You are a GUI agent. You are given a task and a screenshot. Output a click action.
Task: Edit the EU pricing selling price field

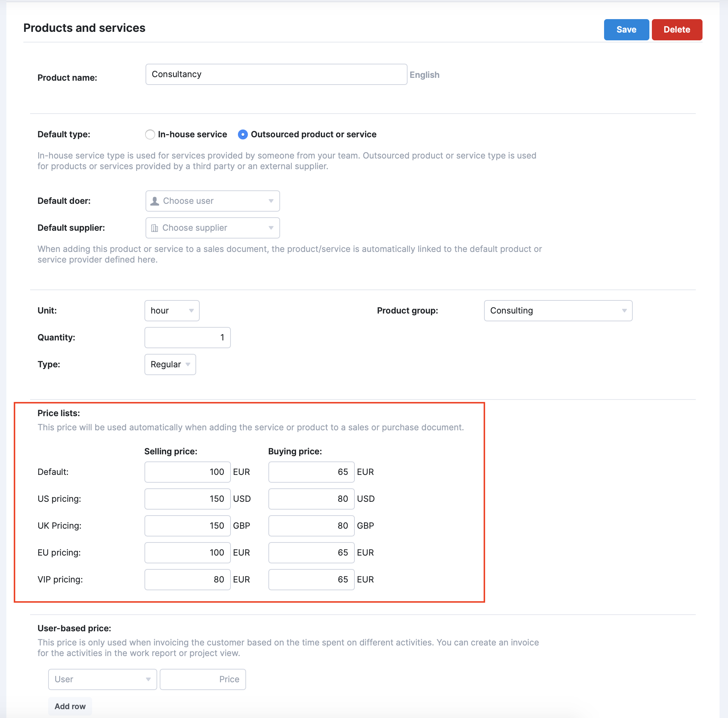coord(187,553)
